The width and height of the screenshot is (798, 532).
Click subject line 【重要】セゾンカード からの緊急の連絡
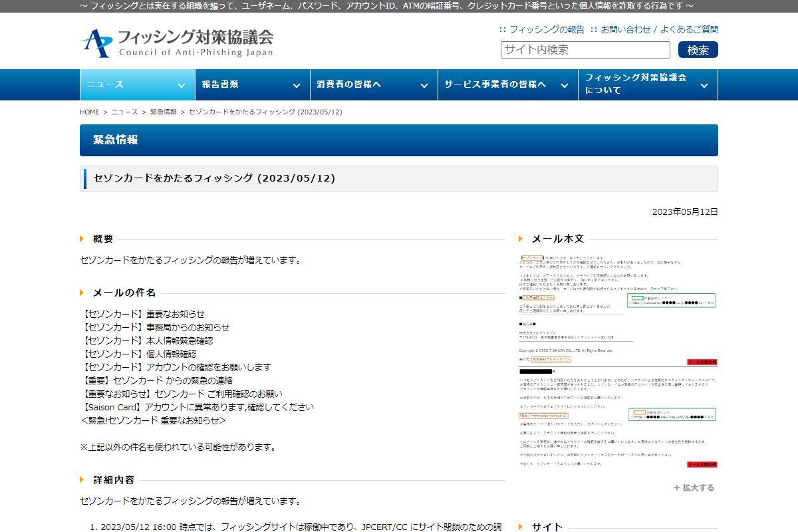156,380
